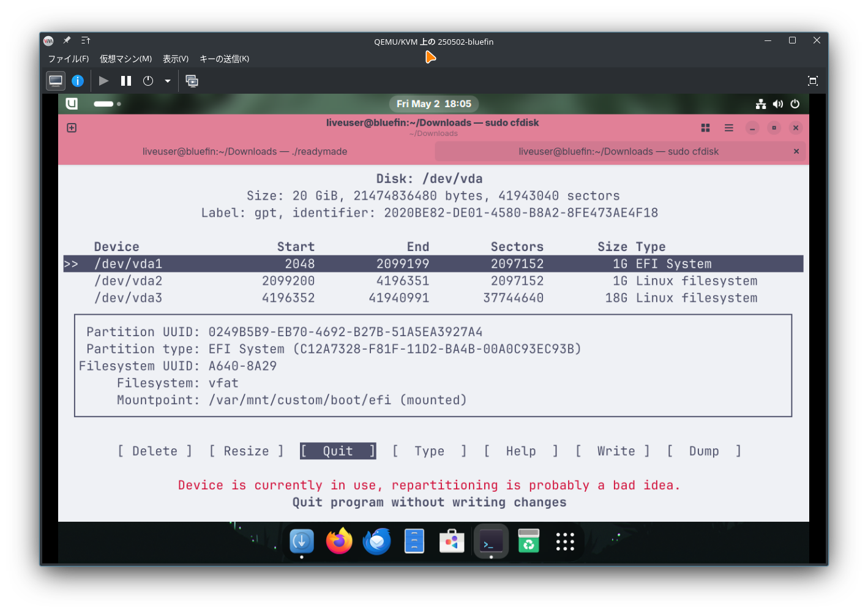The height and width of the screenshot is (613, 868).
Task: Choose the Delete option in cfdisk
Action: tap(155, 451)
